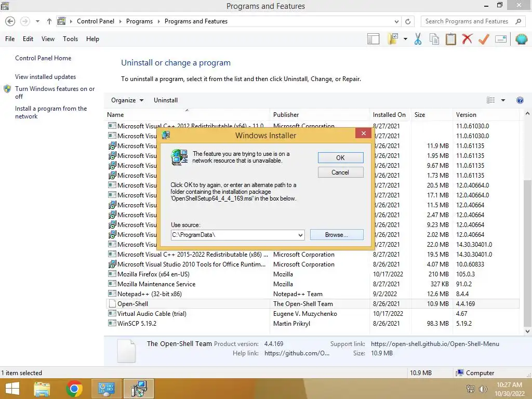Click the Cut scissors toolbar icon
Screen dimensions: 532x399
418,39
